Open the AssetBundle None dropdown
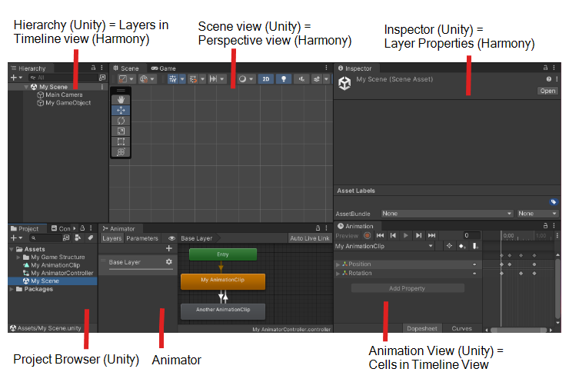Viewport: 569px width, 392px height. [447, 214]
